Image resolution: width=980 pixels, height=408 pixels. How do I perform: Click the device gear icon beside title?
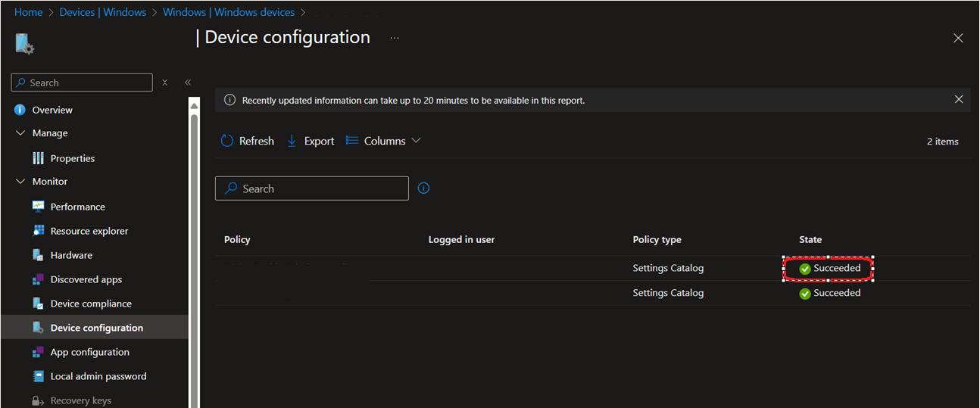tap(25, 44)
